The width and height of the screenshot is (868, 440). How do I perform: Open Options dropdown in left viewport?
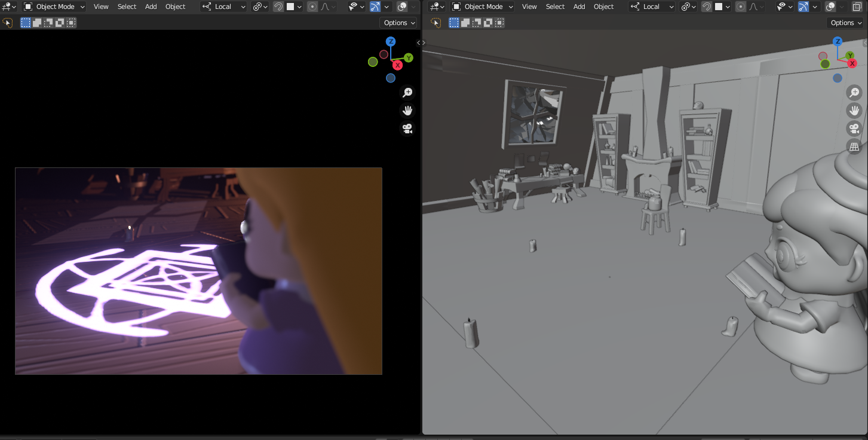tap(399, 23)
